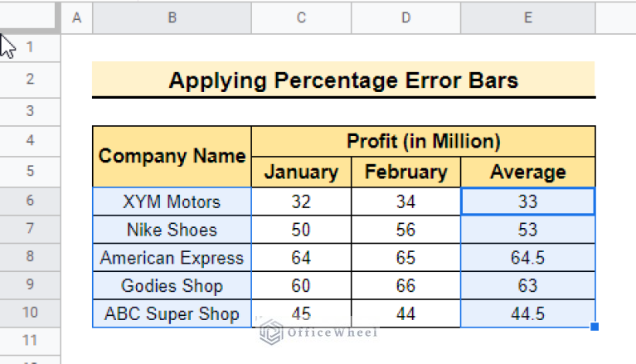This screenshot has width=636, height=364.
Task: Click January value 45 for ABC Super Shop
Action: click(301, 313)
